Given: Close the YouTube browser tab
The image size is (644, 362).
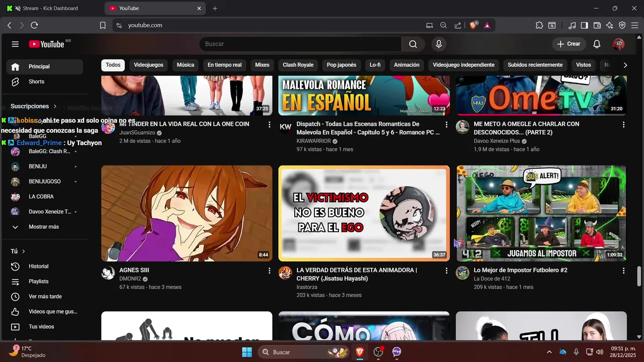Looking at the screenshot, I should pyautogui.click(x=199, y=8).
